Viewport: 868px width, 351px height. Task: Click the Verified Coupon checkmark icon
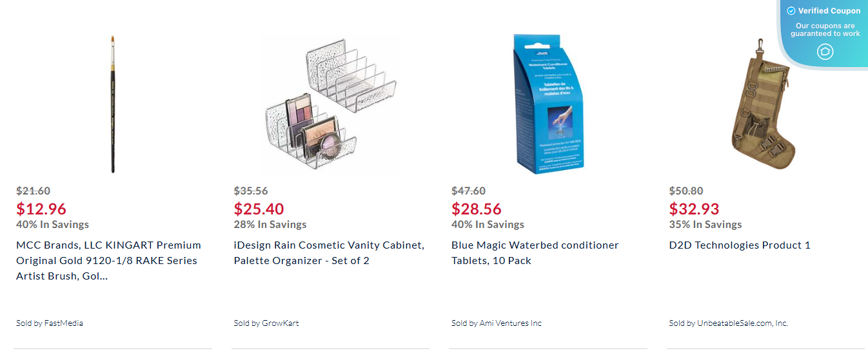(791, 11)
